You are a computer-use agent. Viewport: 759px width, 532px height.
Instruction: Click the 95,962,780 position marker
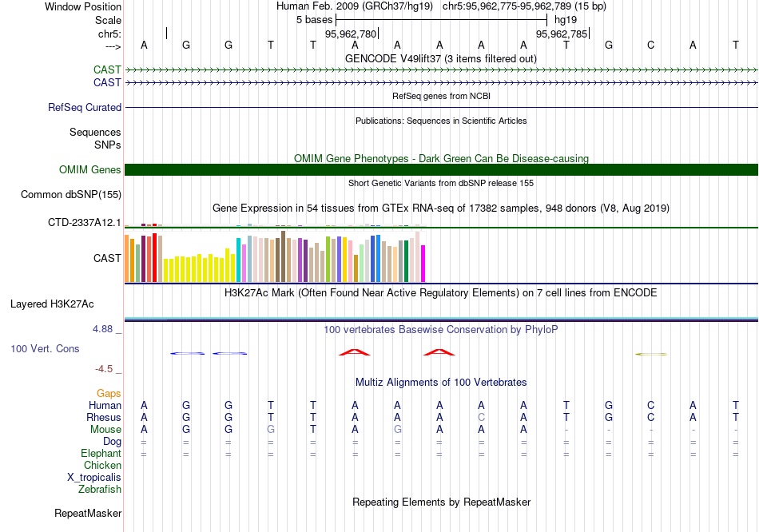click(x=351, y=34)
